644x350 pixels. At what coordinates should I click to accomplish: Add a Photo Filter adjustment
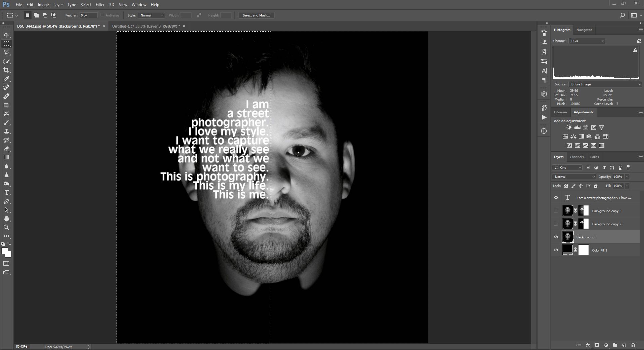click(x=589, y=137)
